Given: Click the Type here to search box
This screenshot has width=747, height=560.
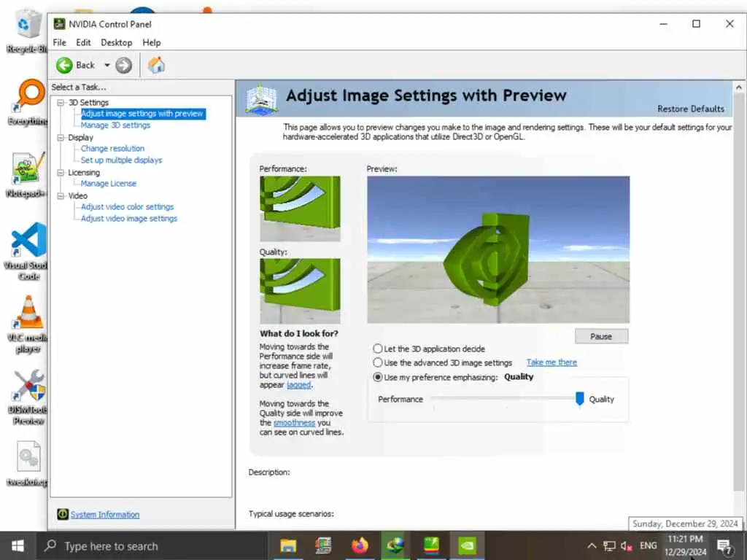Looking at the screenshot, I should pos(152,545).
